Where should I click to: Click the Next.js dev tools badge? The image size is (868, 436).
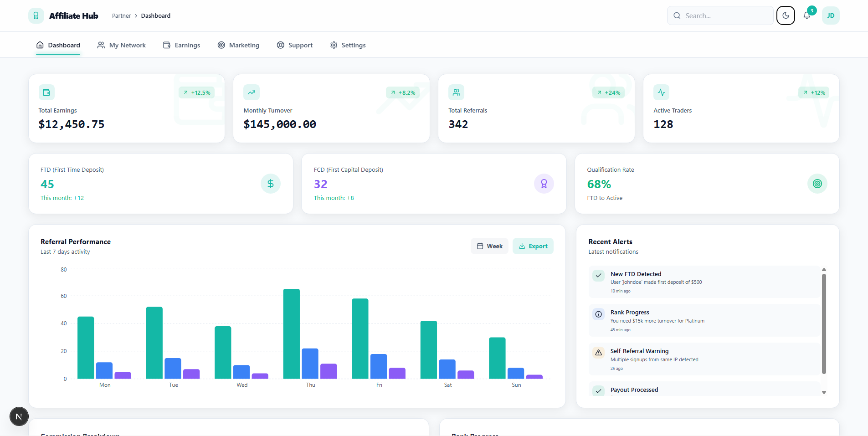click(19, 416)
